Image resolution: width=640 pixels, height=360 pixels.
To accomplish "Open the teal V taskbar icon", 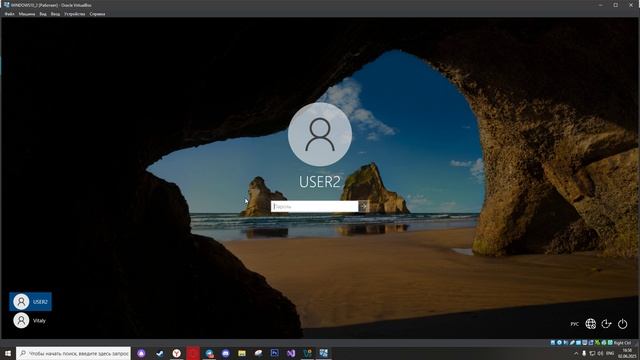I will click(307, 353).
